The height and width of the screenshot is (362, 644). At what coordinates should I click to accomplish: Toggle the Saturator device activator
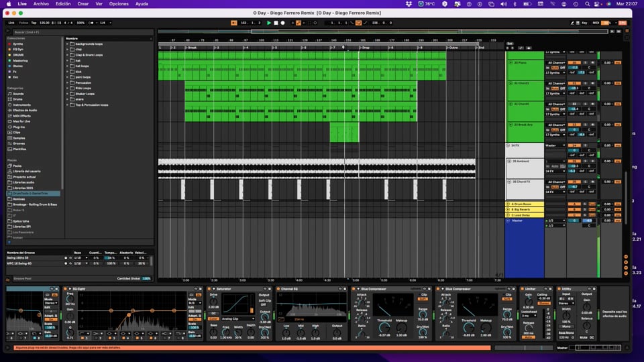209,289
